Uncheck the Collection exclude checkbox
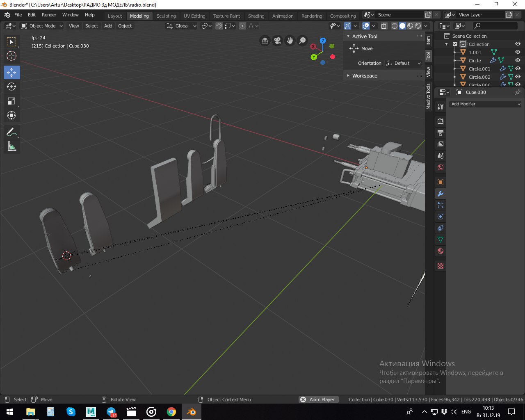 [455, 44]
